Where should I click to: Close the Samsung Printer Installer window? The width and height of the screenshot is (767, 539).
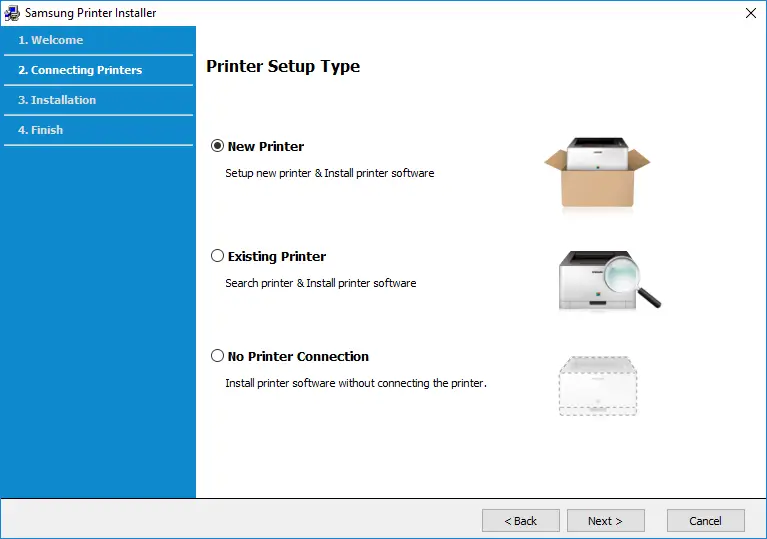coord(750,13)
